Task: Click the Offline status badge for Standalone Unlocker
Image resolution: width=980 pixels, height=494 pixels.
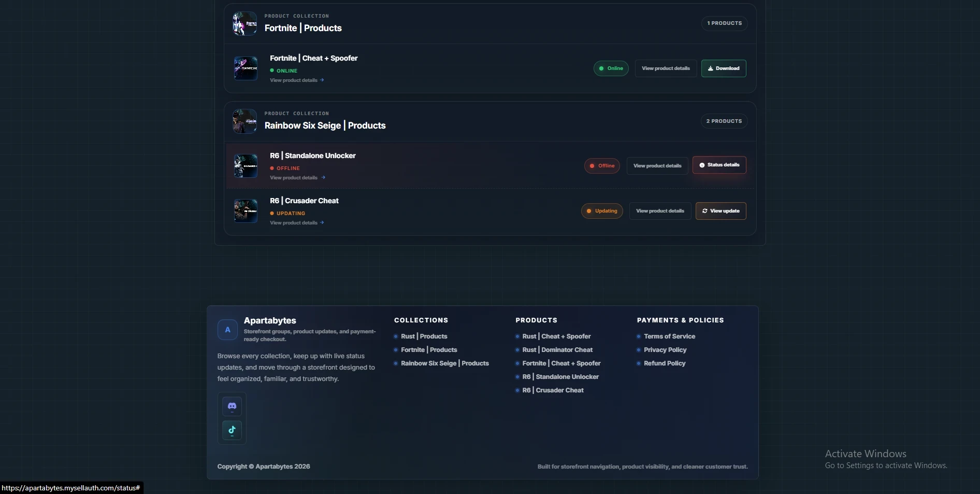Action: pos(602,166)
